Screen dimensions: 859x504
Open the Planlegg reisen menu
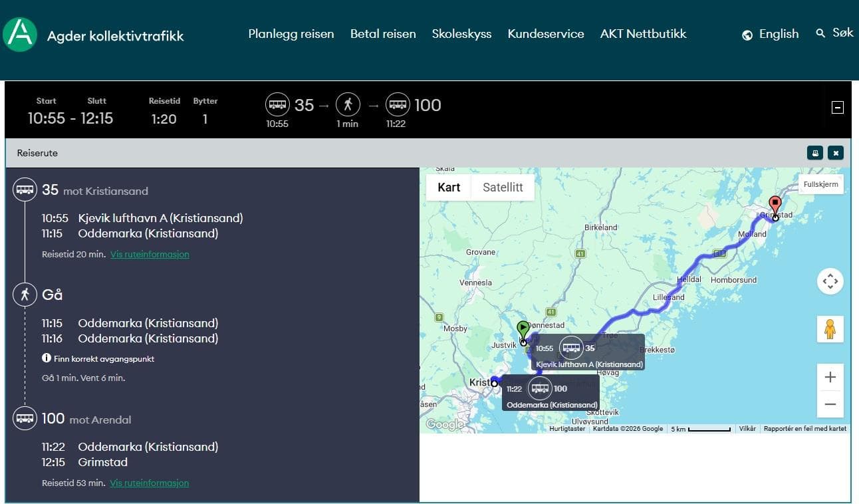[x=291, y=34]
